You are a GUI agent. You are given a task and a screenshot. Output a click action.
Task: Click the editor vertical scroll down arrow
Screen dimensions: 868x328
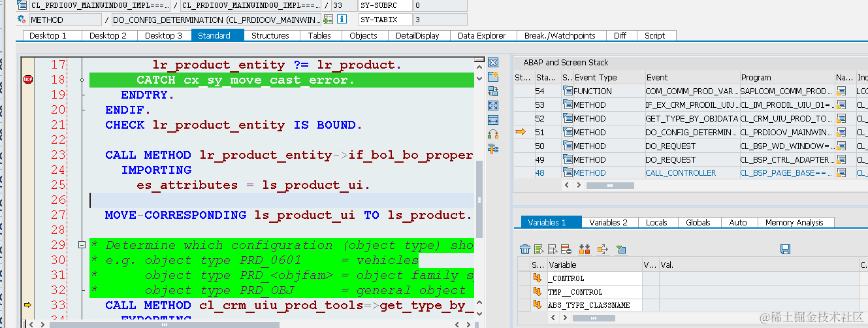pyautogui.click(x=480, y=77)
